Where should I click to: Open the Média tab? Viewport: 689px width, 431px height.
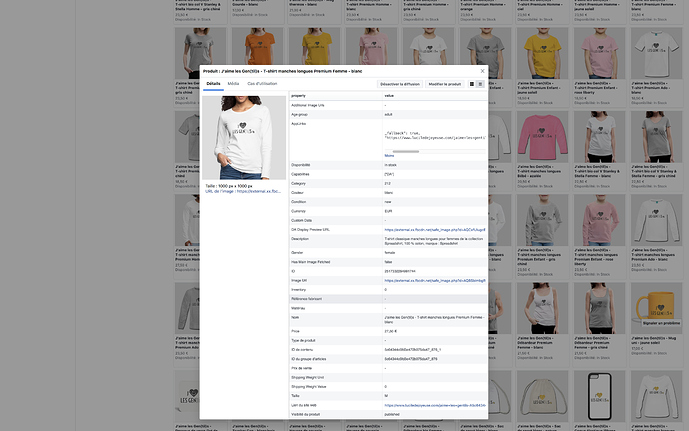233,85
